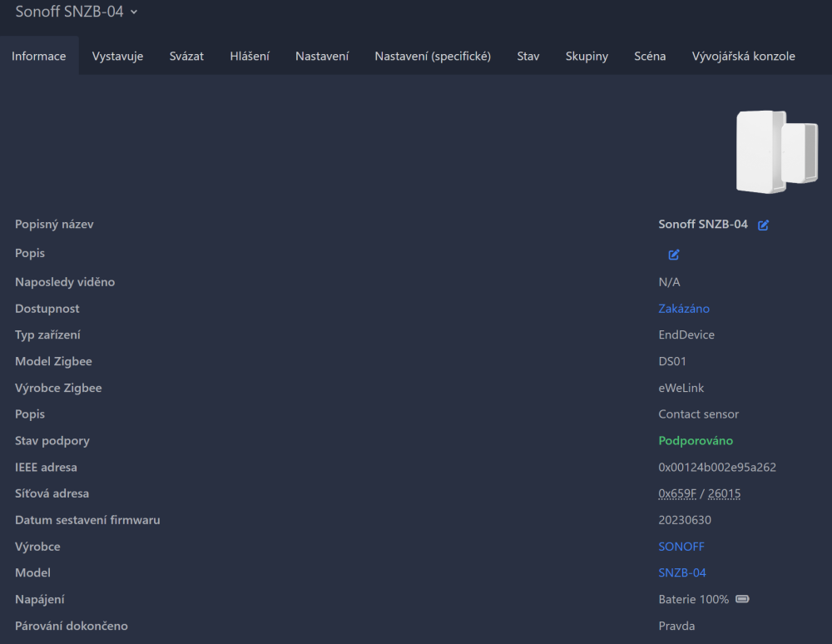The height and width of the screenshot is (644, 832).
Task: Select the Nastavení tab
Action: 321,56
